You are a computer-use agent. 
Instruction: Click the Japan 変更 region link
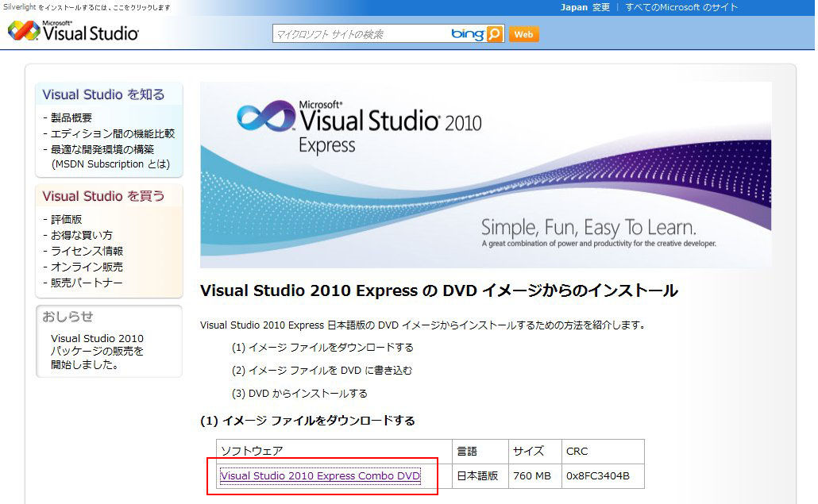(x=585, y=7)
